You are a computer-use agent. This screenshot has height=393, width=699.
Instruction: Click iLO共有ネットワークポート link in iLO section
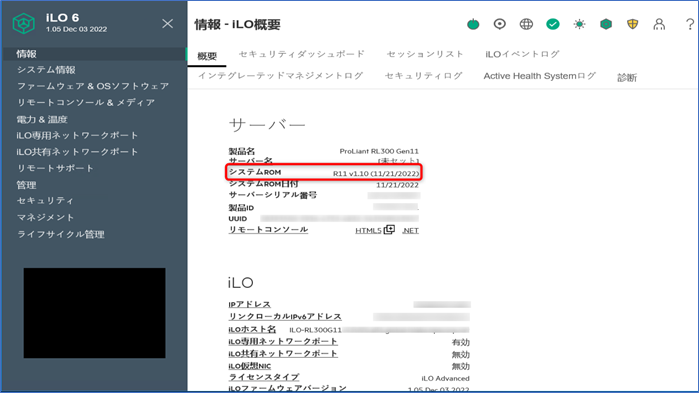[283, 353]
